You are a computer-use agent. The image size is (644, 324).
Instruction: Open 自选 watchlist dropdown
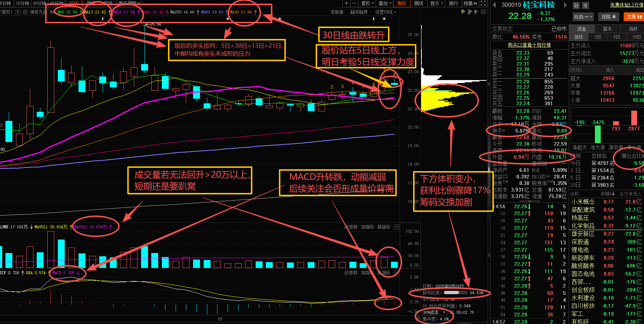(x=583, y=17)
